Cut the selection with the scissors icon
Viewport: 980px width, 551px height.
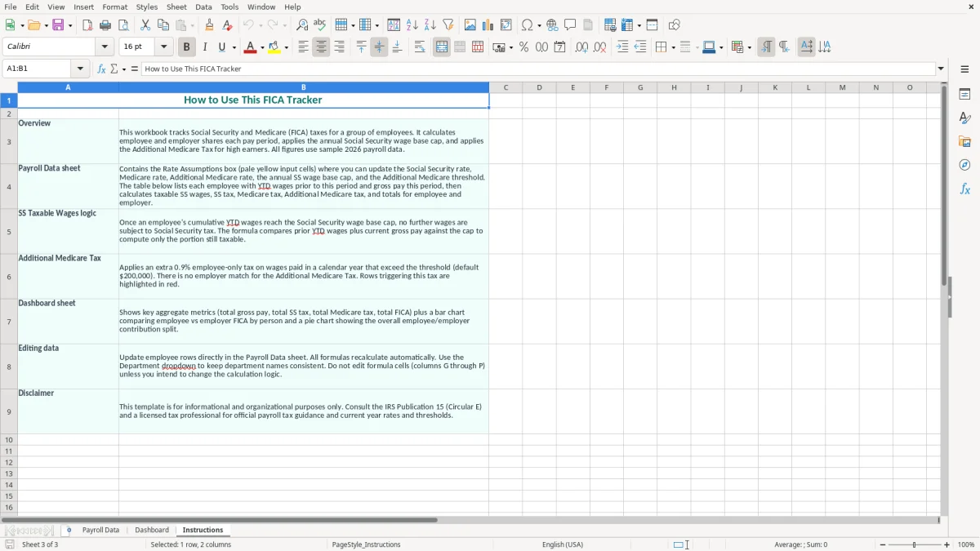(x=145, y=25)
